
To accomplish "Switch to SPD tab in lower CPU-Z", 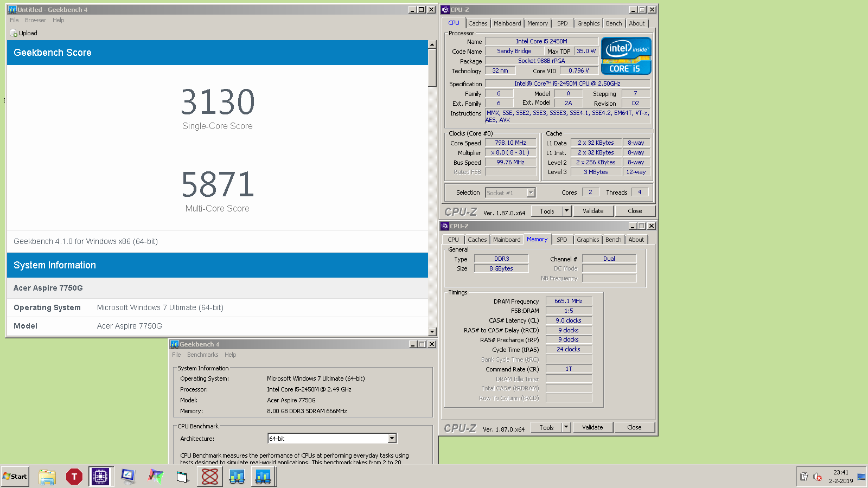I will (x=562, y=240).
